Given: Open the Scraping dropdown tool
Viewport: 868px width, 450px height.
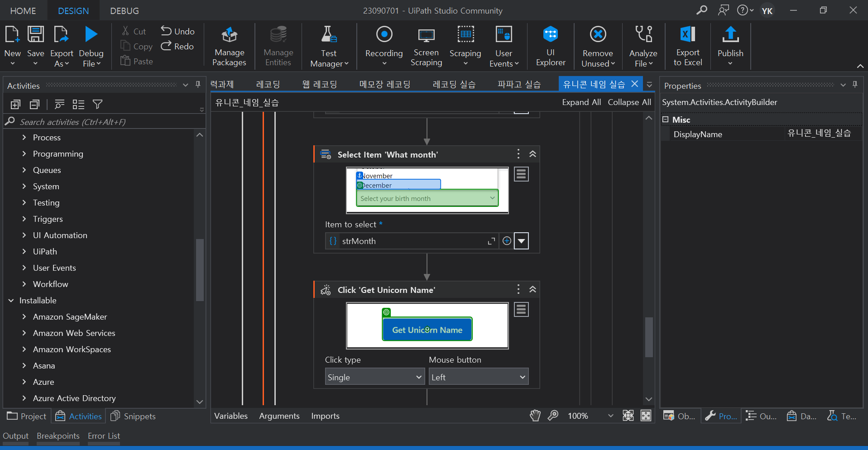Looking at the screenshot, I should coord(465,46).
